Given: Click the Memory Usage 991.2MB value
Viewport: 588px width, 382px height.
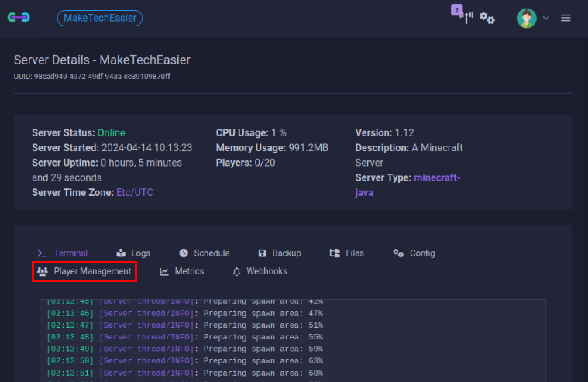Looking at the screenshot, I should point(308,148).
